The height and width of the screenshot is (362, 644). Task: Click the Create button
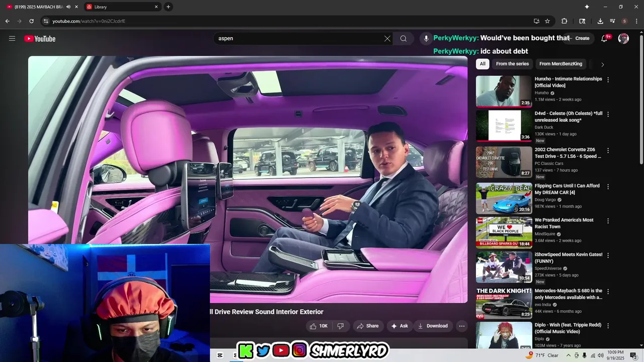[x=578, y=38]
